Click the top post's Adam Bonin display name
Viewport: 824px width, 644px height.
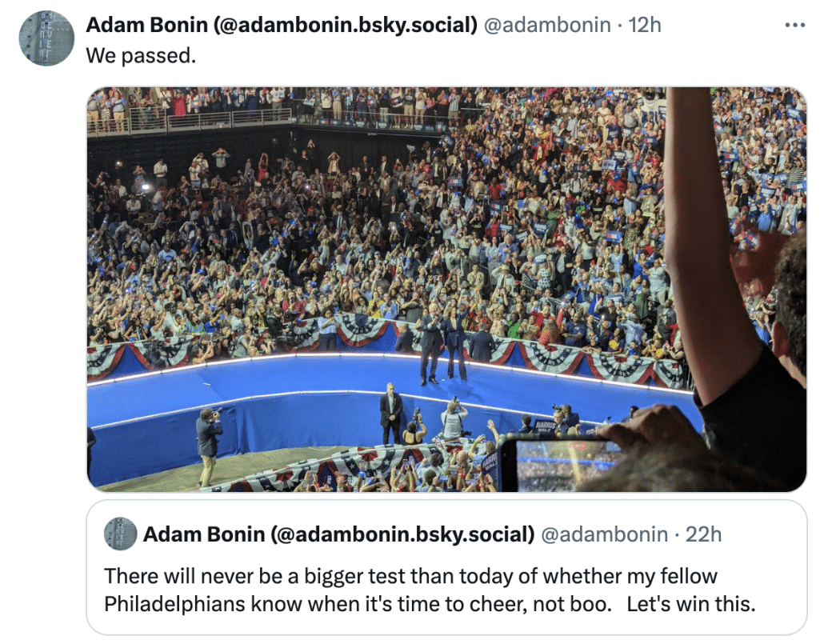point(281,25)
